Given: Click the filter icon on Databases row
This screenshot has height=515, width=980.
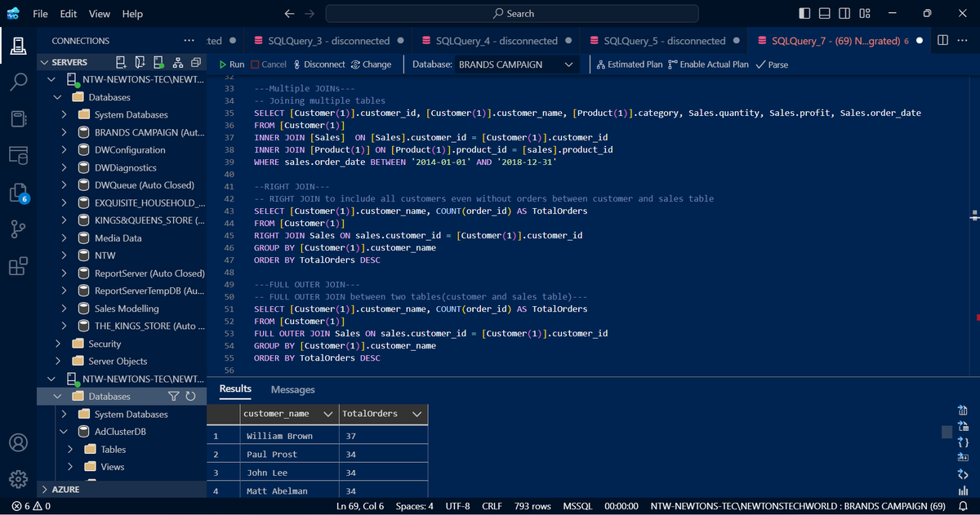Looking at the screenshot, I should coord(173,397).
